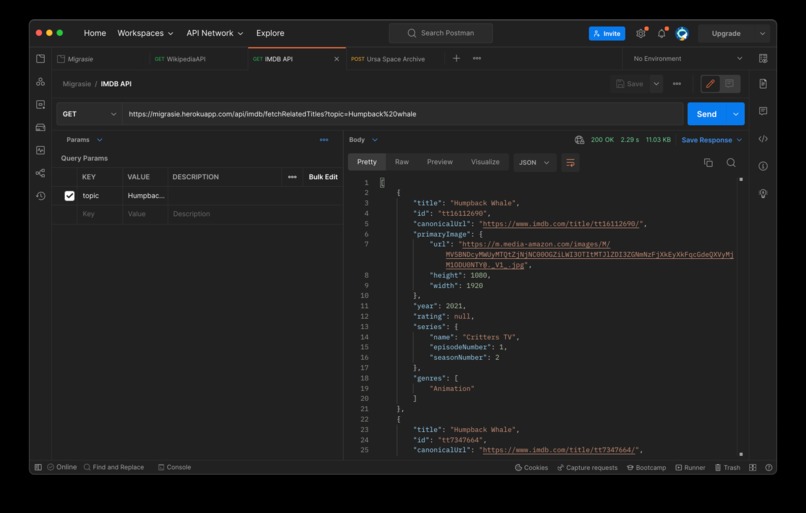Open the APIs sidebar icon
The width and height of the screenshot is (806, 513).
41,82
